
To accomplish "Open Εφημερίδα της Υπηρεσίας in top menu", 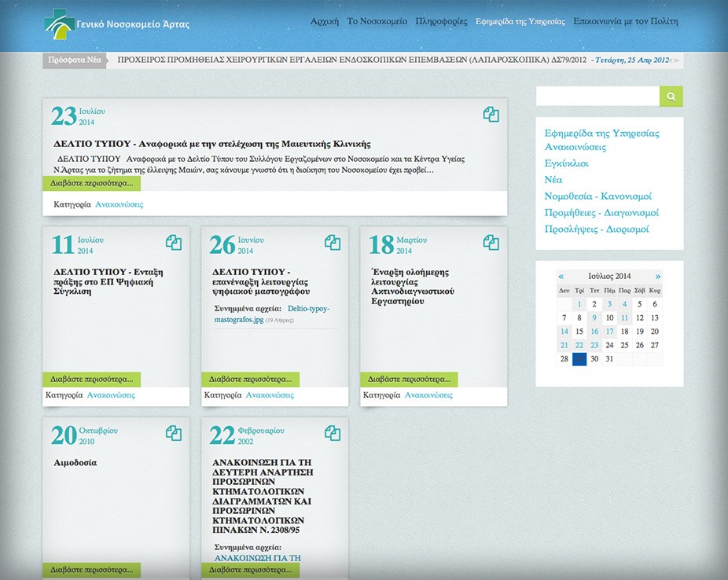I will 520,21.
